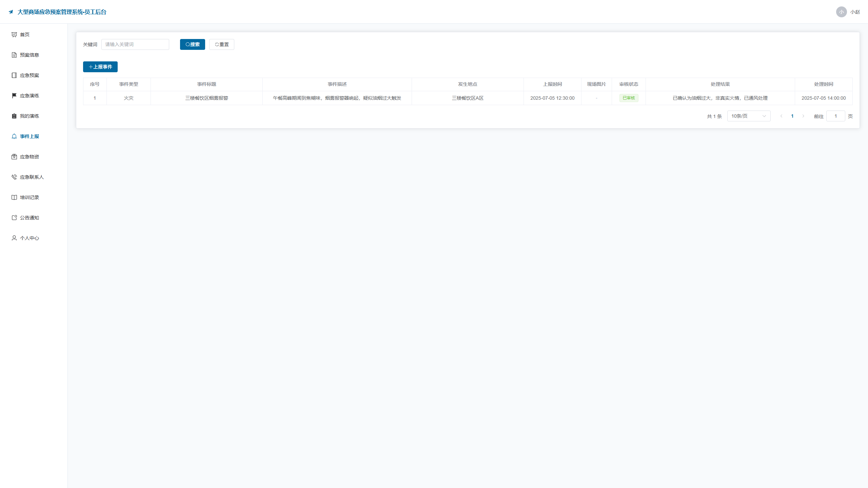The height and width of the screenshot is (488, 868).
Task: Click the 应急预案 notebook icon
Action: coord(14,75)
